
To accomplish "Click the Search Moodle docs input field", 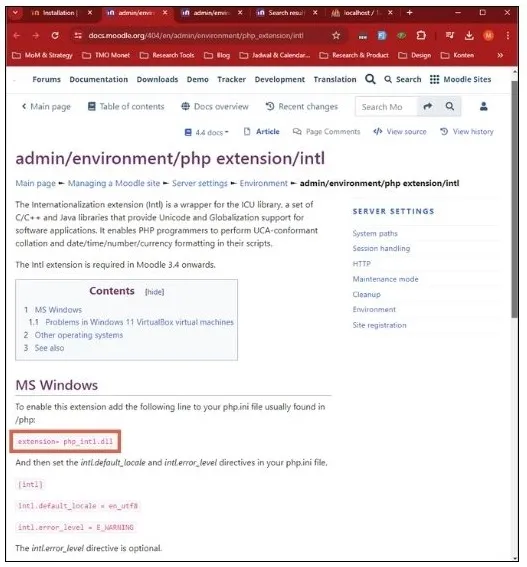I will (386, 107).
